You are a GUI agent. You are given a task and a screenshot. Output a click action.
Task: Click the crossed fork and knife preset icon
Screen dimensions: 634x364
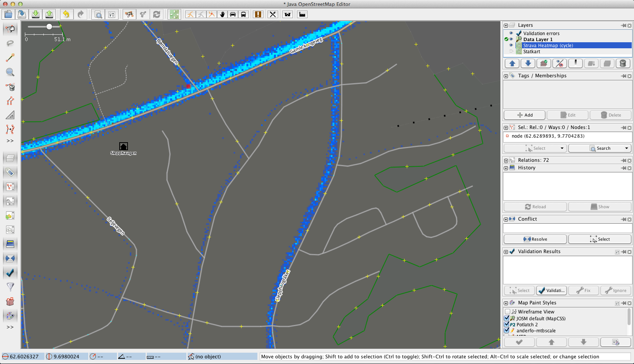(273, 14)
